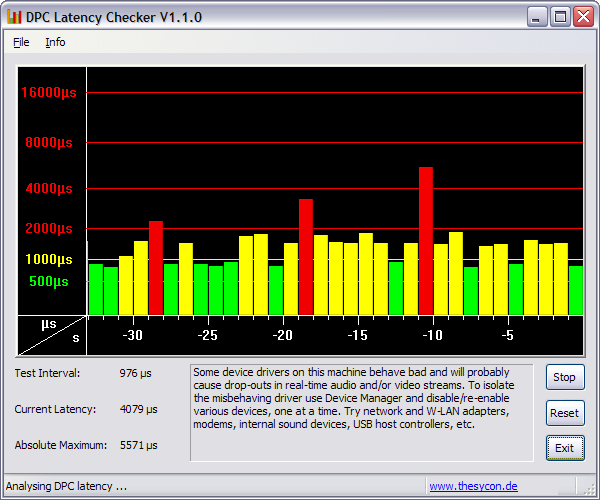Click the 4000µs axis label
The image size is (600, 500).
[49, 188]
